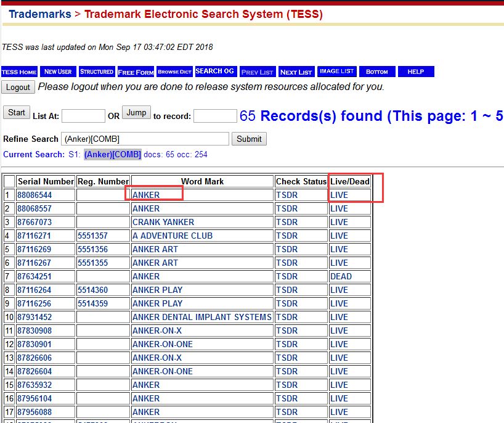Open registration number 5514360

92,290
